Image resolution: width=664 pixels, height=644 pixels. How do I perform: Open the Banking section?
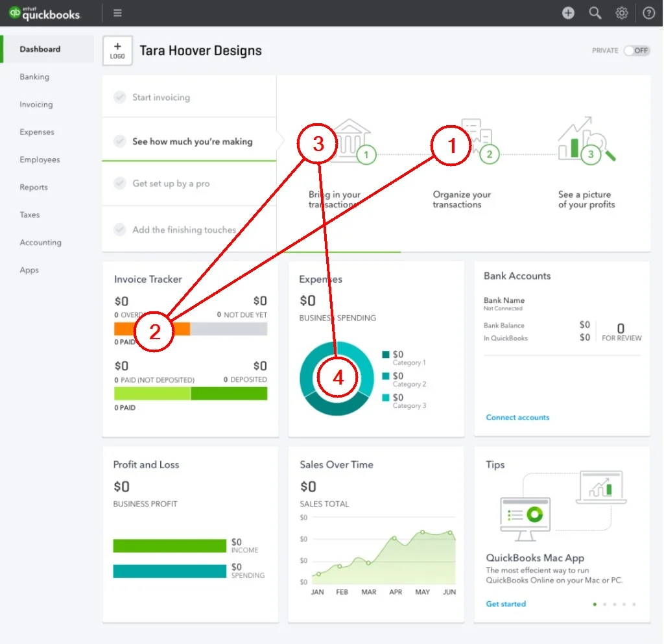[33, 77]
